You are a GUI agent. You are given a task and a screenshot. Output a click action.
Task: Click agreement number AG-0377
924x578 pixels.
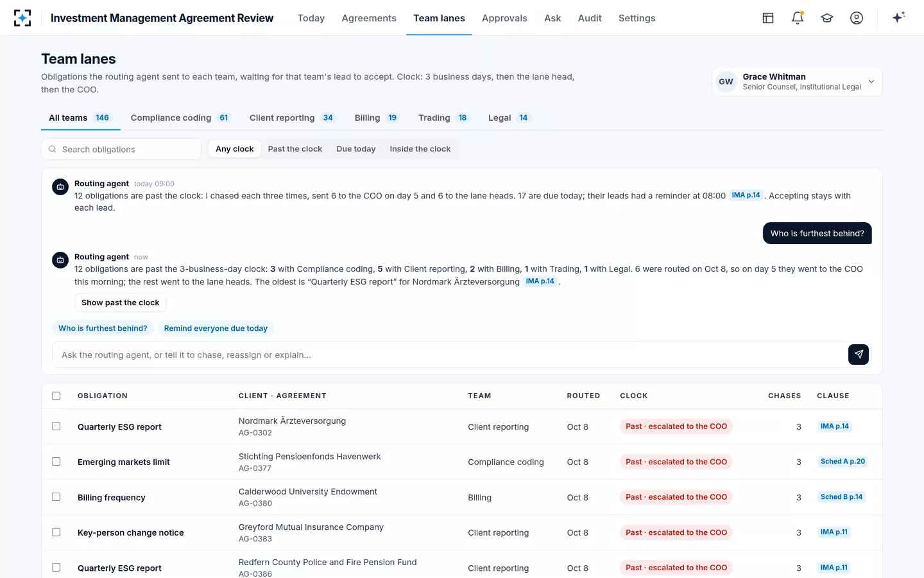tap(255, 468)
